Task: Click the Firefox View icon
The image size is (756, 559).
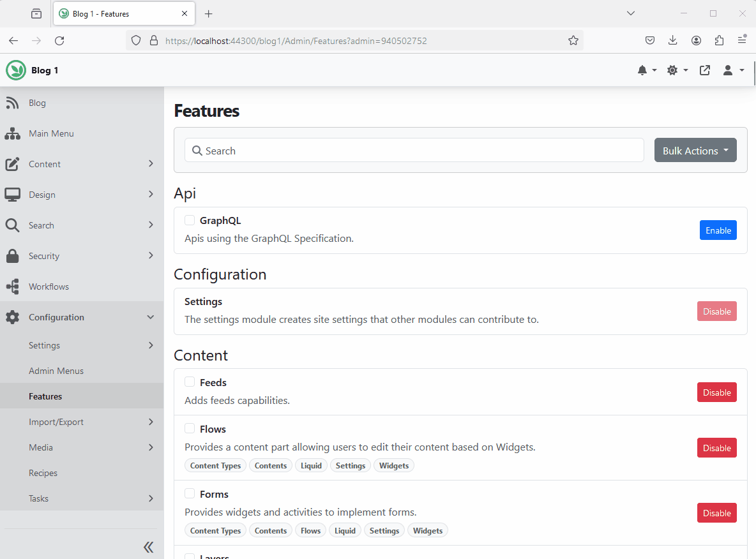Action: (36, 13)
